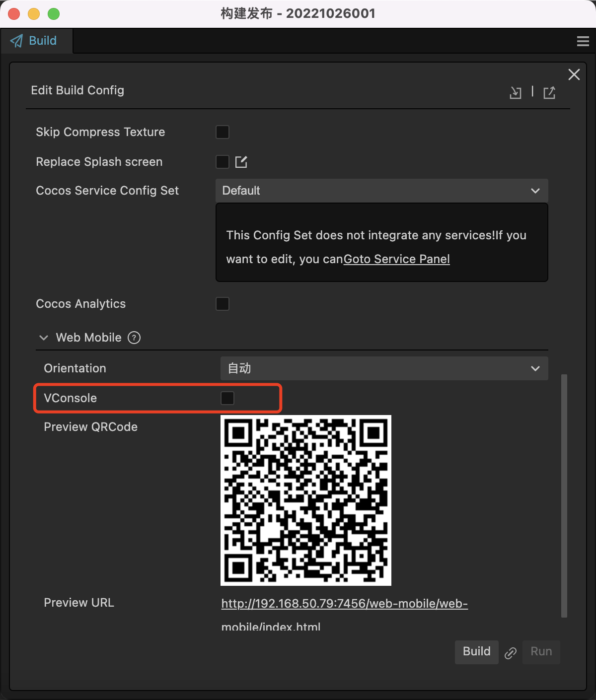This screenshot has height=700, width=596.
Task: Open the Orientation dropdown
Action: pyautogui.click(x=384, y=368)
